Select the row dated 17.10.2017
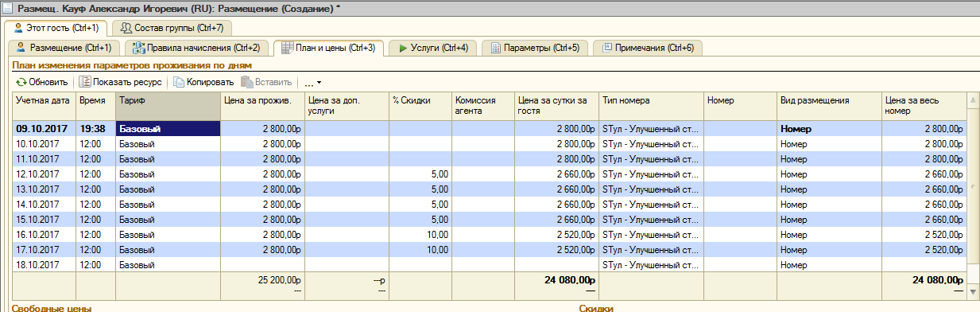Viewport: 980px width, 312px height. click(x=490, y=250)
